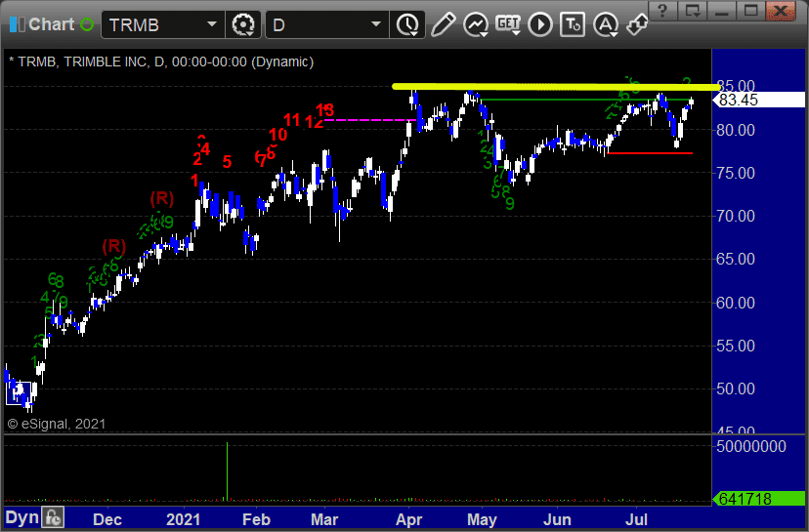Toggle the green symbol link circle
The height and width of the screenshot is (532, 809).
[87, 24]
